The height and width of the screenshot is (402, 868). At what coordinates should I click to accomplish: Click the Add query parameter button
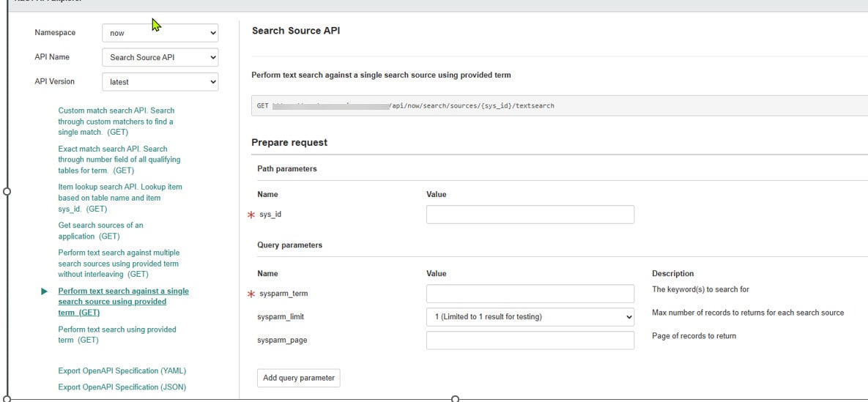(x=298, y=378)
